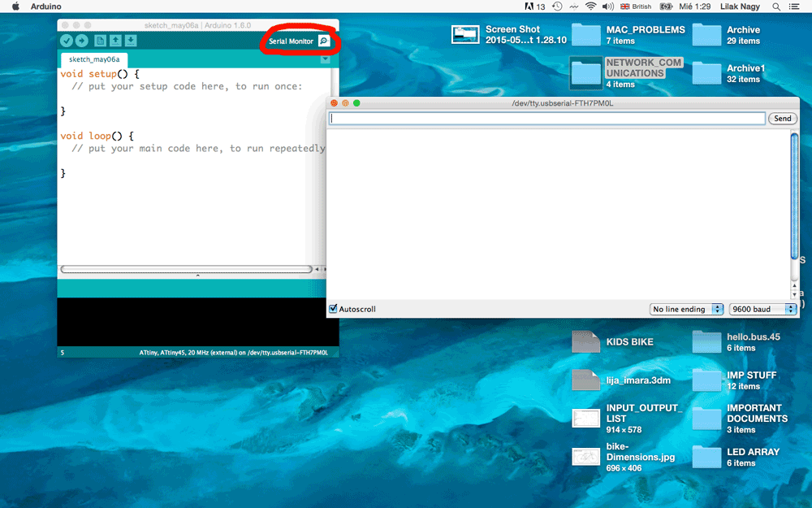The width and height of the screenshot is (812, 508).
Task: Select the LED ARRAY folder icon
Action: click(706, 457)
